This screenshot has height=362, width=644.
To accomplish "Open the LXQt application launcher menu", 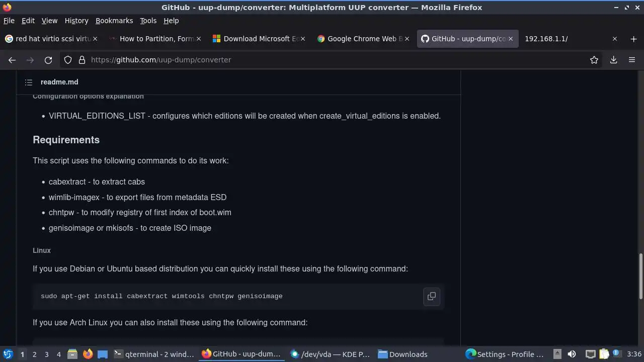I will coord(8,354).
